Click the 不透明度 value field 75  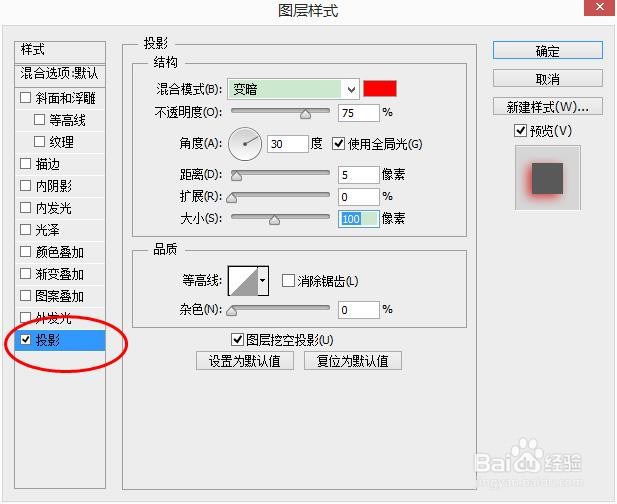coord(358,113)
